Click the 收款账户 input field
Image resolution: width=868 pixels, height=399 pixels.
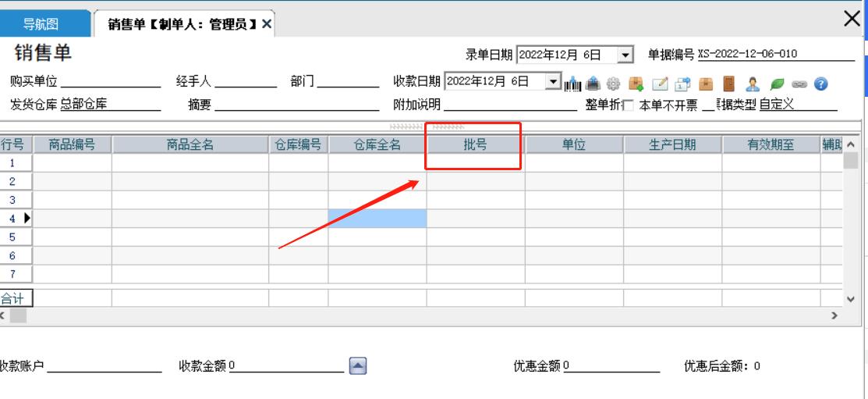point(105,365)
